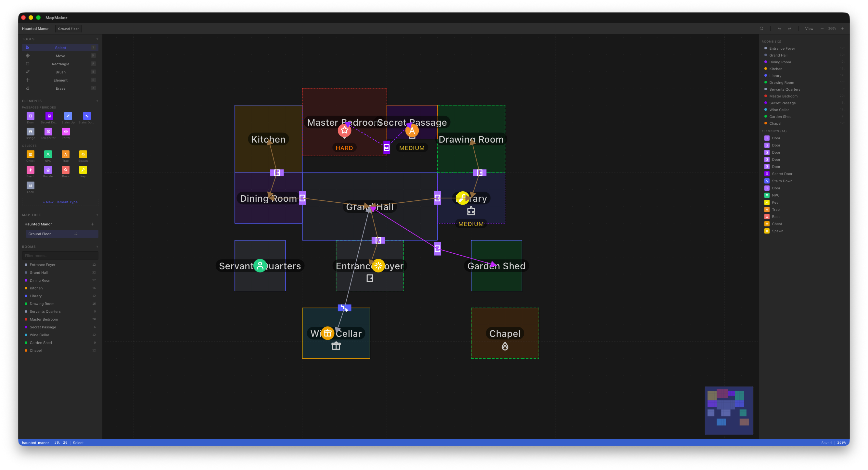868x470 pixels.
Task: Select the Lock object icon
Action: click(30, 186)
